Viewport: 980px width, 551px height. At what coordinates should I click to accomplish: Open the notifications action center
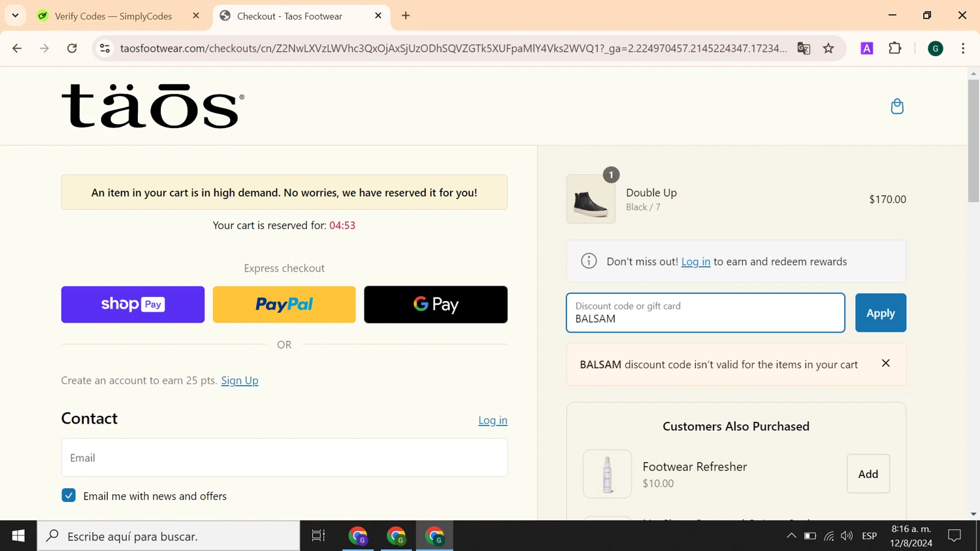(955, 536)
